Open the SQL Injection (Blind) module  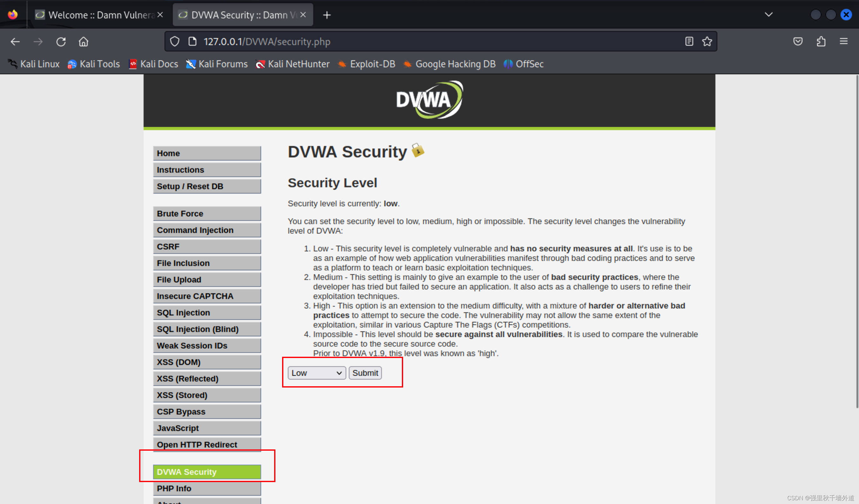207,329
